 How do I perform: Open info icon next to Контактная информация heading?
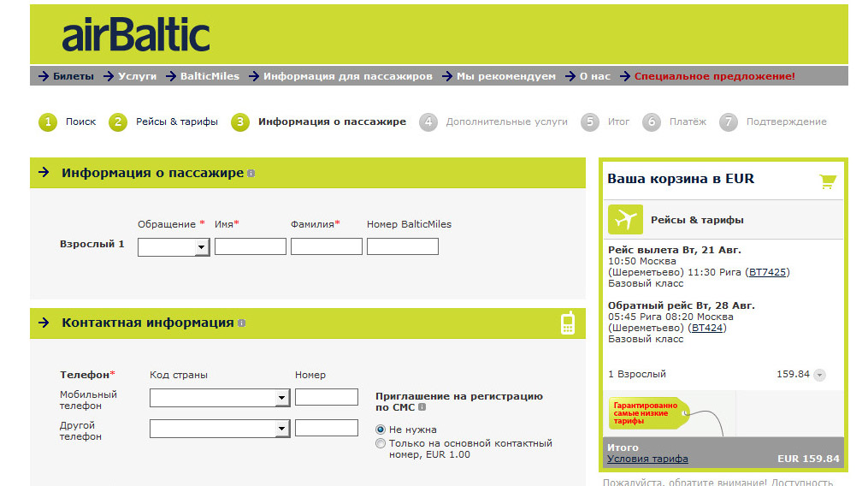point(241,323)
